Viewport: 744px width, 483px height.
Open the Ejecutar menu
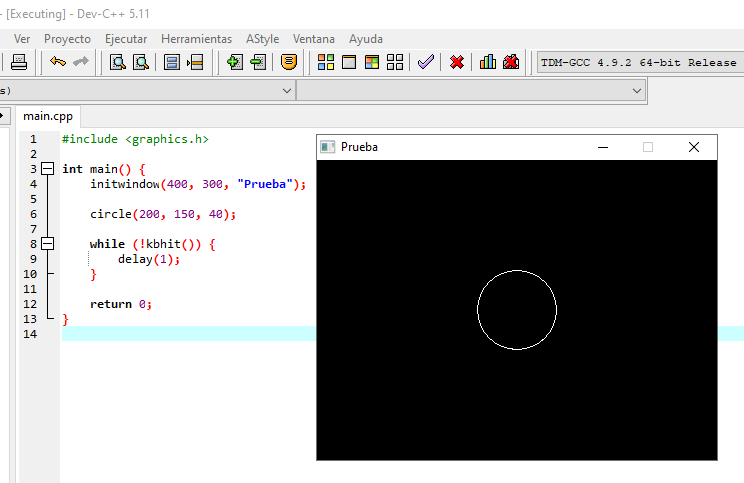click(x=126, y=39)
